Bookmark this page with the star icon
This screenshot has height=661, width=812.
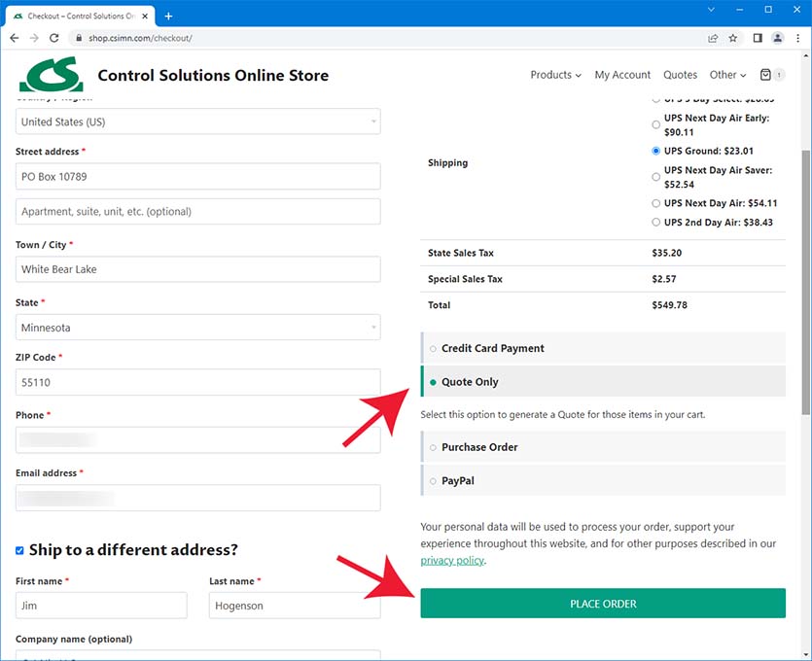pyautogui.click(x=733, y=38)
